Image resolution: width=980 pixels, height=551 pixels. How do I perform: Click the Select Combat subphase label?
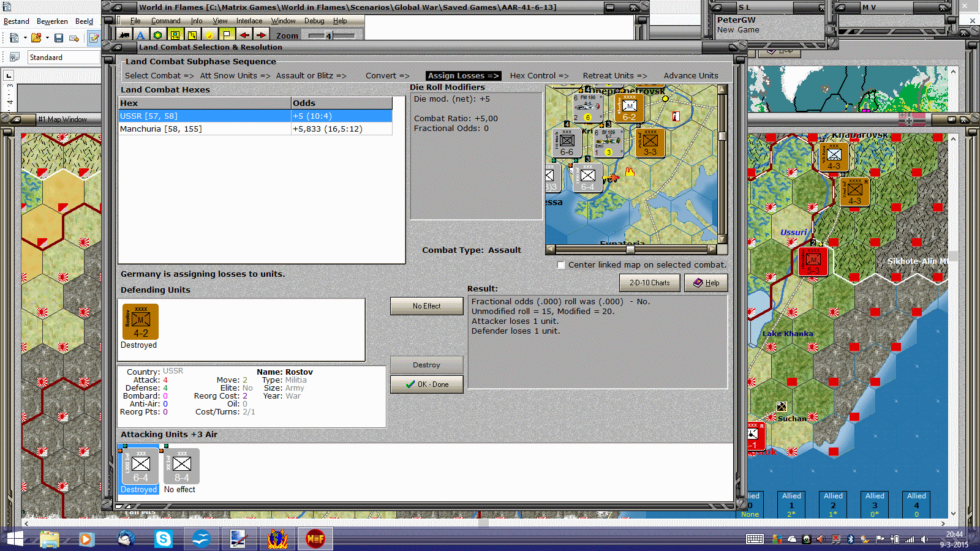coord(159,76)
